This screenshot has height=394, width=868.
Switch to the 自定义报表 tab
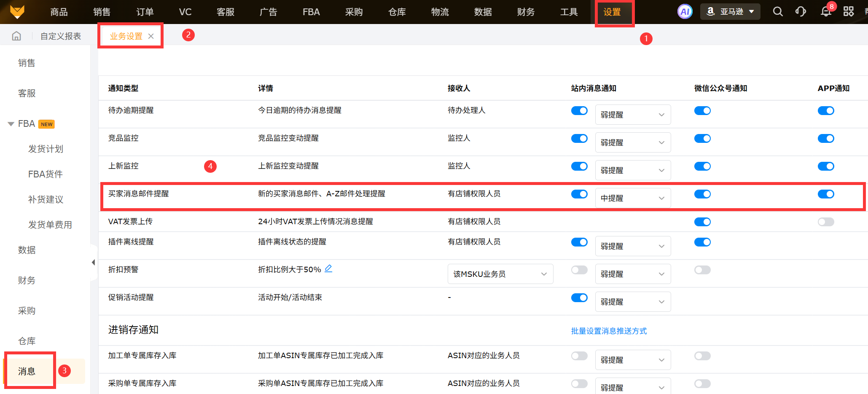coord(61,36)
